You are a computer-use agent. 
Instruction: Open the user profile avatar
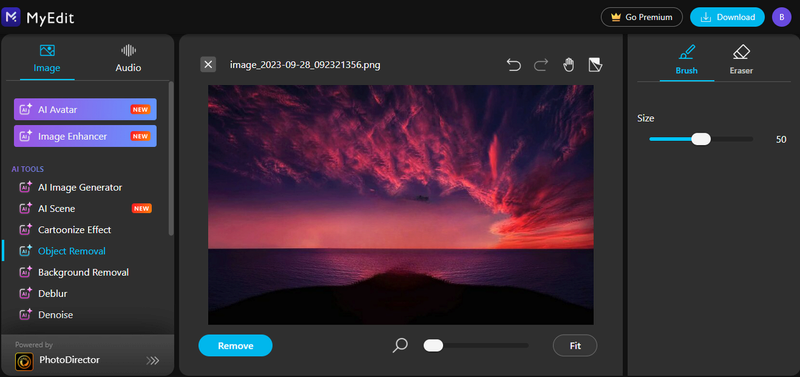tap(781, 17)
